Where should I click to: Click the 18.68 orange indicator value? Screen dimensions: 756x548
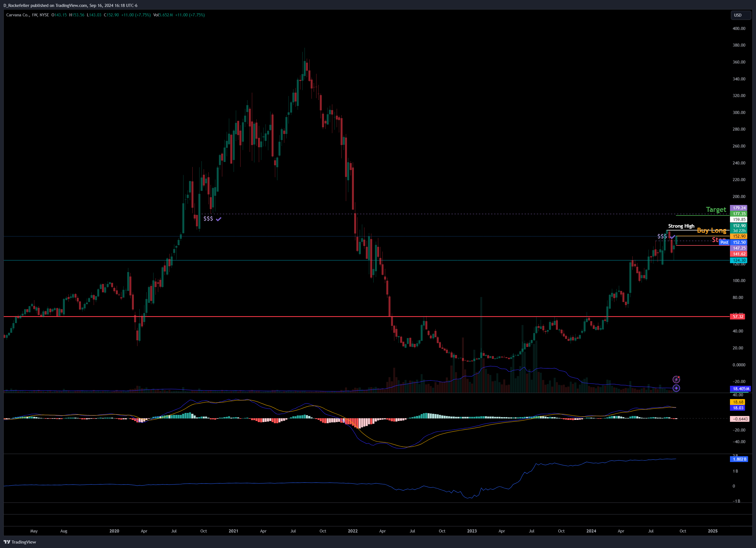(x=738, y=402)
